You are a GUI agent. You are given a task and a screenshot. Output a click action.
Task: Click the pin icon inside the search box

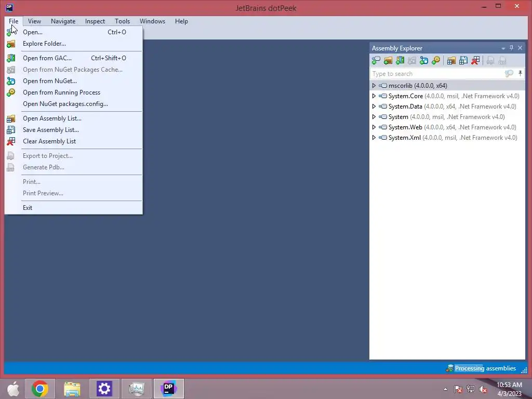[x=520, y=73]
